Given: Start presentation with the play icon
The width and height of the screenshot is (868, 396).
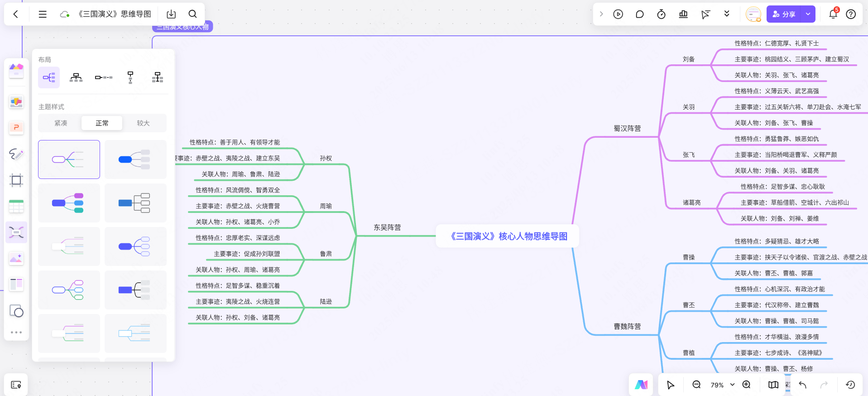Looking at the screenshot, I should click(x=618, y=14).
